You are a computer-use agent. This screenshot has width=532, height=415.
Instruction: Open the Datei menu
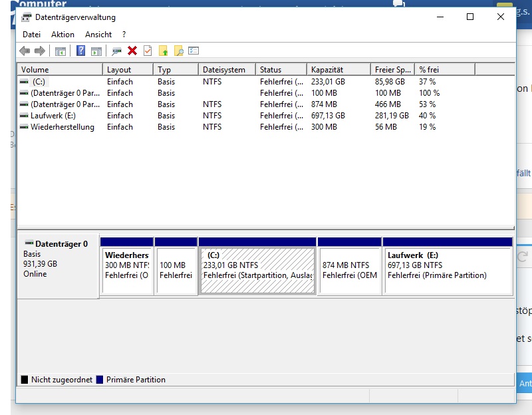[31, 35]
